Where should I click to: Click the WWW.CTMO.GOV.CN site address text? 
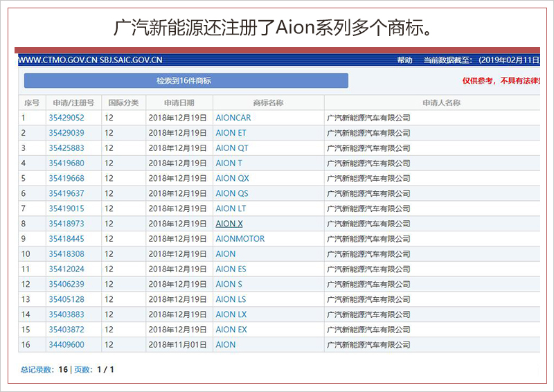(x=57, y=60)
